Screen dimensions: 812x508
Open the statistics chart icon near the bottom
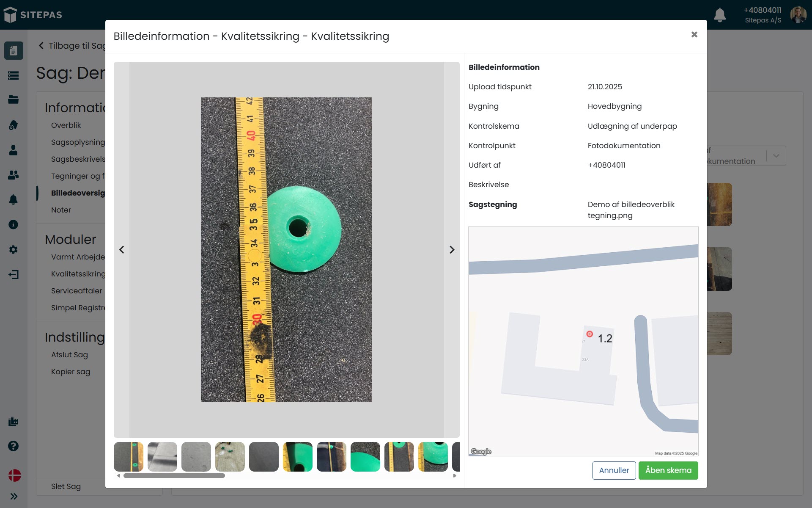pyautogui.click(x=13, y=421)
